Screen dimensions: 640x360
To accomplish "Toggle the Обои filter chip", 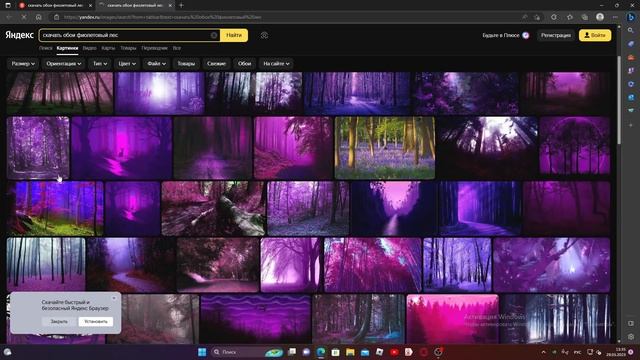I will point(244,64).
